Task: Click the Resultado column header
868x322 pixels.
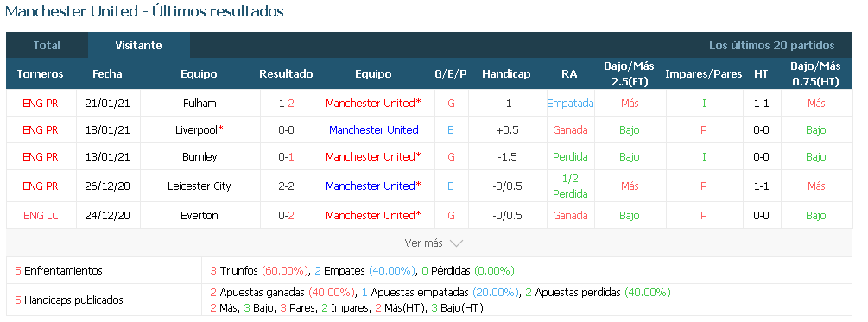Action: [286, 74]
